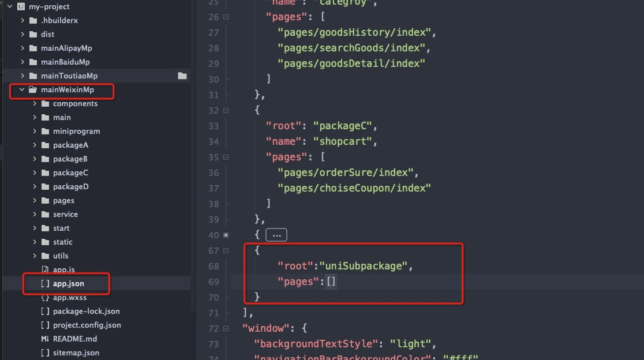Click the "packageC" value on line 33
The width and height of the screenshot is (644, 360).
click(343, 126)
